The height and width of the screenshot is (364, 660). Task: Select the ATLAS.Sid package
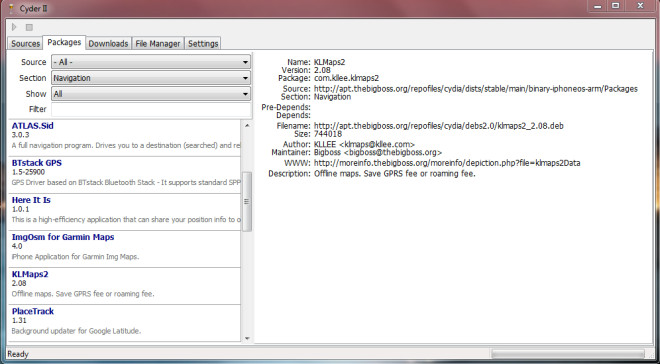tap(124, 138)
